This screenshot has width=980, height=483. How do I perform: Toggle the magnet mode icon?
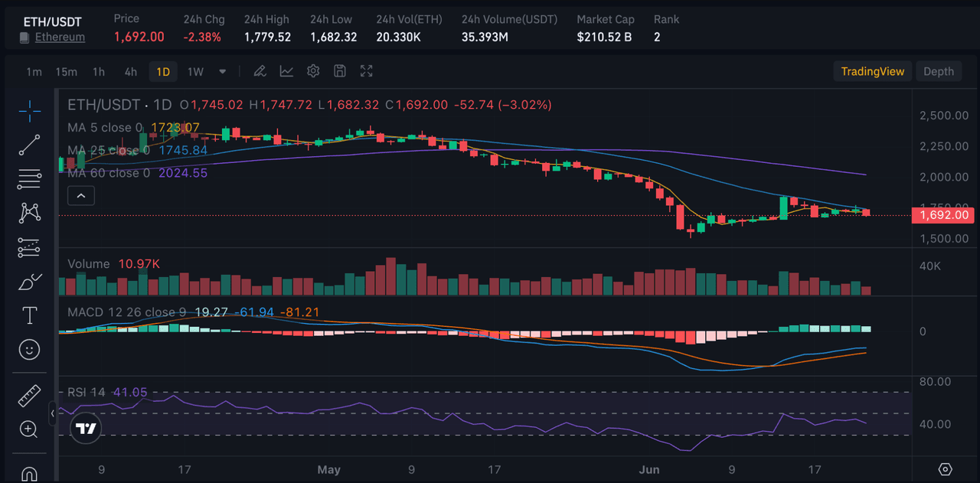[x=29, y=473]
